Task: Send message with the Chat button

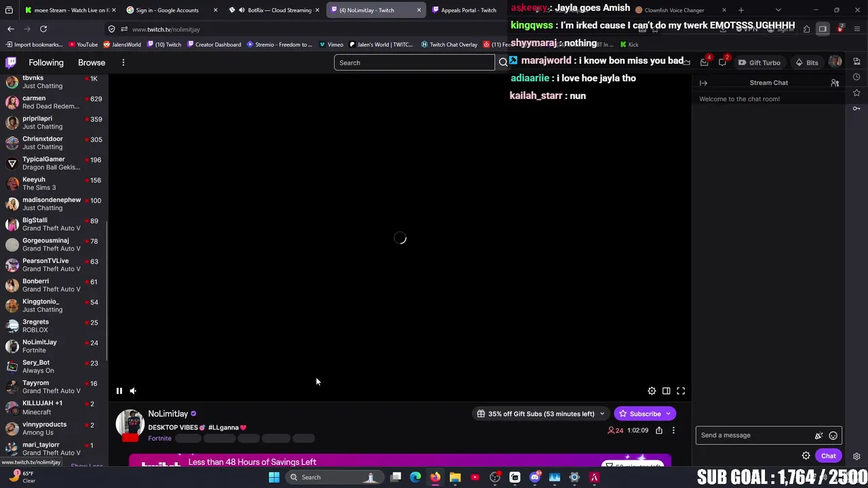Action: [829, 456]
